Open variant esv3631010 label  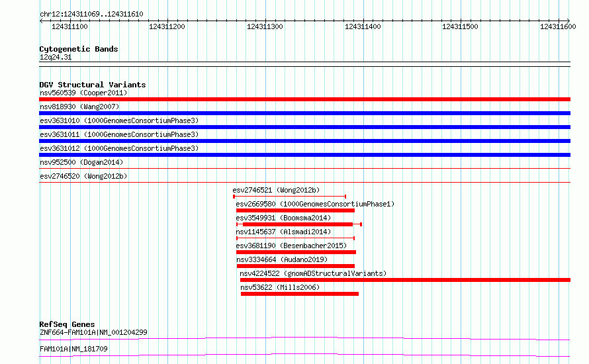tap(119, 120)
